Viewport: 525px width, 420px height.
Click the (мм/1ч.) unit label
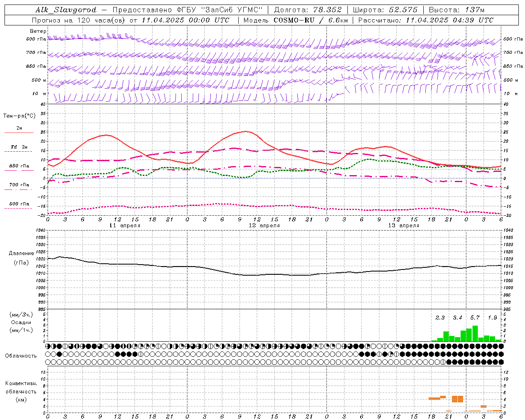click(21, 330)
